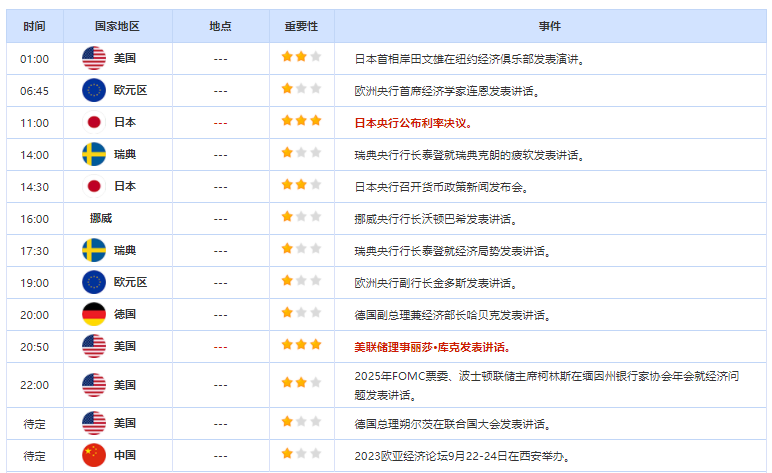Click the 挪威 country label

pyautogui.click(x=101, y=218)
